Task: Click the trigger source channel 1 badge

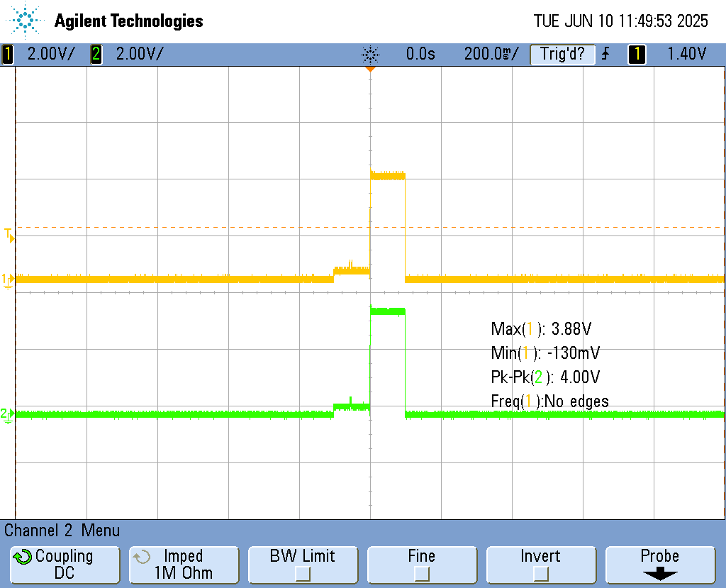Action: tap(637, 54)
